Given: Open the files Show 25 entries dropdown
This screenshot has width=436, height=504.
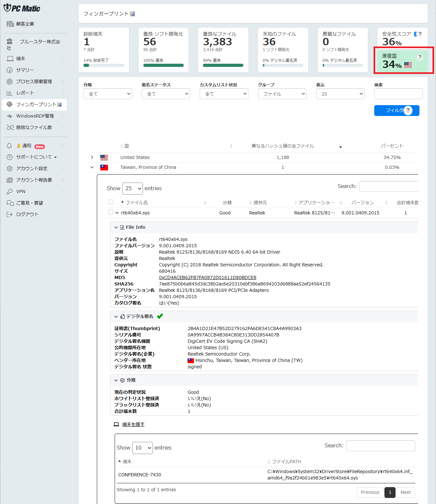Looking at the screenshot, I should click(x=132, y=189).
